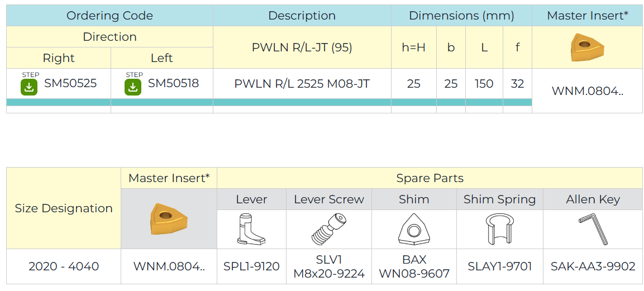Select the Allen Key part icon

593,230
